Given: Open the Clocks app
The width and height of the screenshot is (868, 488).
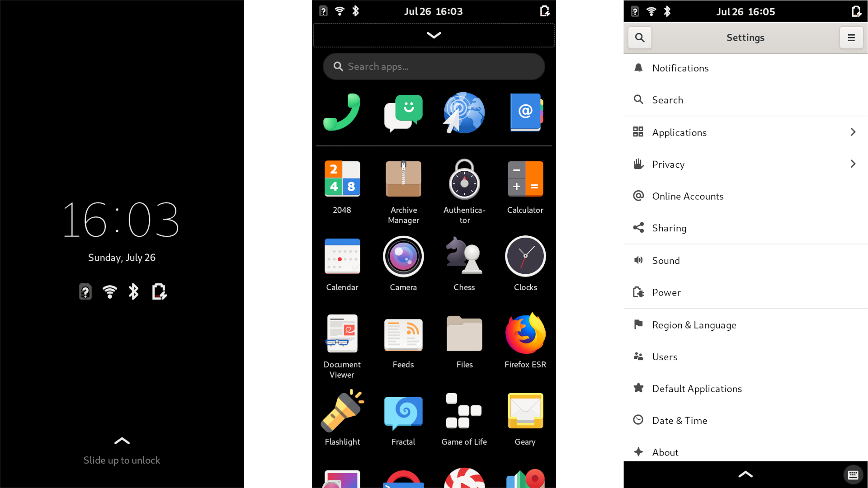Looking at the screenshot, I should (x=525, y=263).
